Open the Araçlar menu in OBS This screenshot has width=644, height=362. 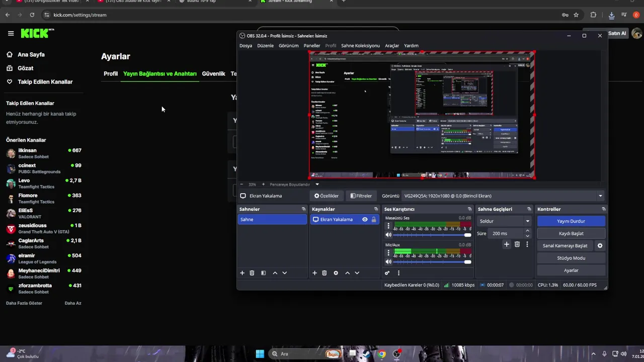click(x=392, y=46)
